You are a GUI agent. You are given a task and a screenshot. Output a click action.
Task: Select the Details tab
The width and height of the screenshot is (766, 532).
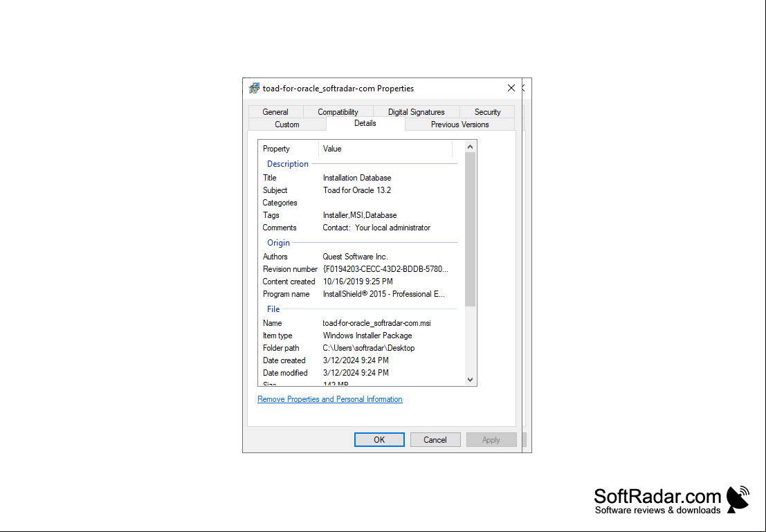click(x=365, y=123)
